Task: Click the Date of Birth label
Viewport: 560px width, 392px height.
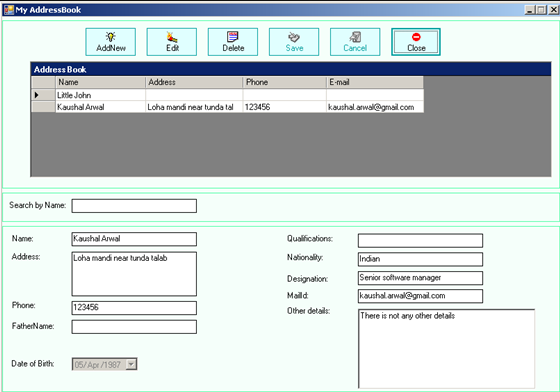Action: 33,364
